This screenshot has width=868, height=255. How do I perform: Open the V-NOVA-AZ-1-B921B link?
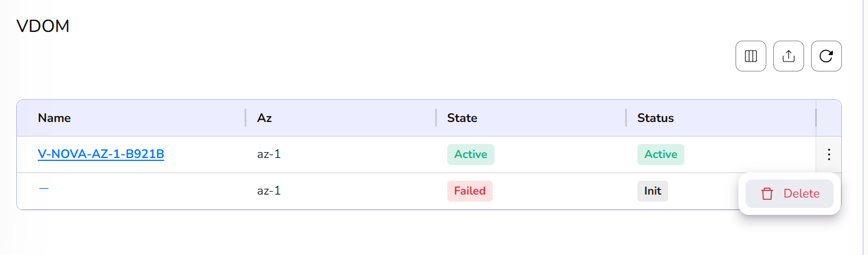(x=101, y=155)
